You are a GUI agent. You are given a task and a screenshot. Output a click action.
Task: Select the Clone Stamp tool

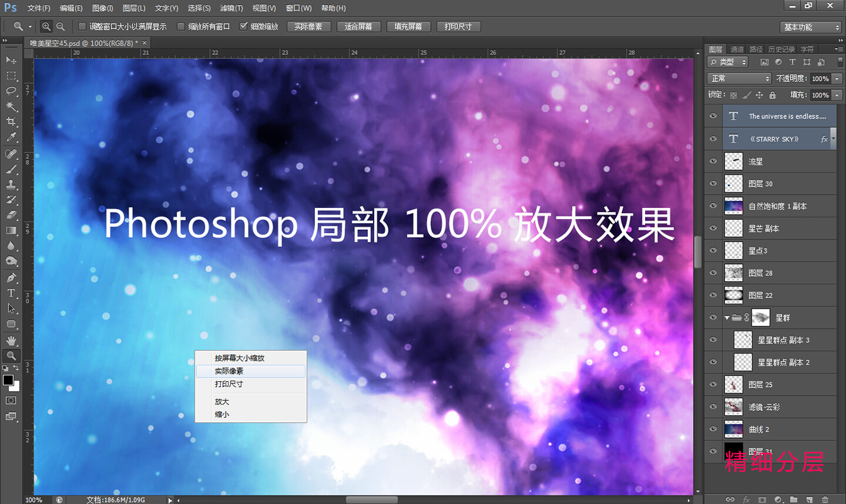tap(11, 185)
